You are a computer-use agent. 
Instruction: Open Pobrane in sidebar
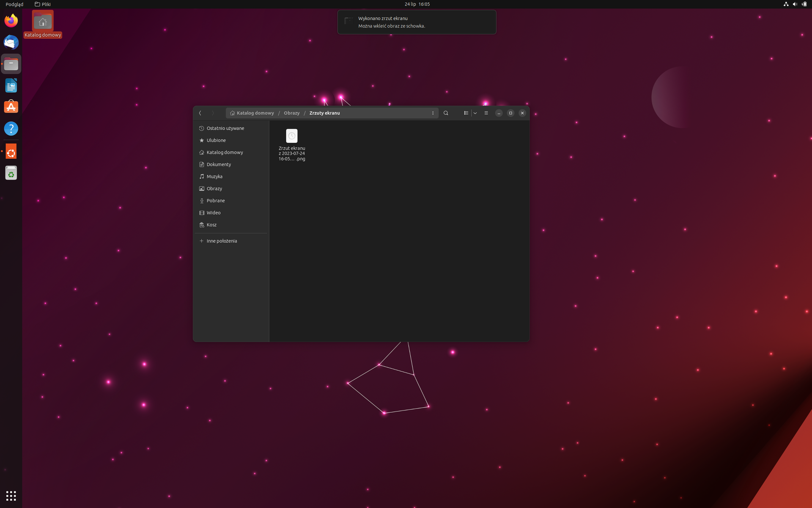(x=215, y=201)
